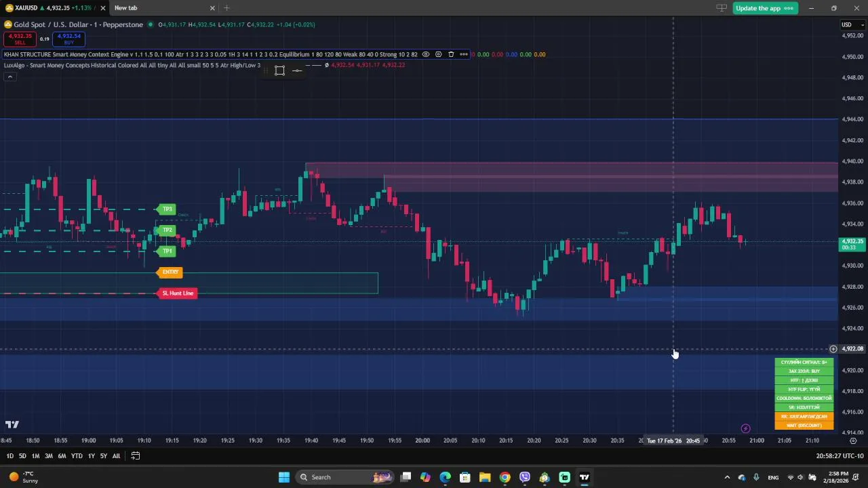Set chart range to All

tap(116, 456)
